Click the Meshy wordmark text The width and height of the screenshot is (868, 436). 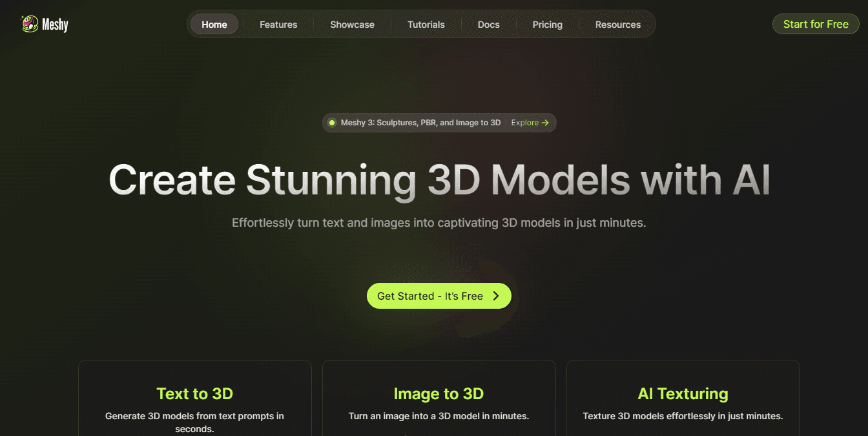coord(55,25)
